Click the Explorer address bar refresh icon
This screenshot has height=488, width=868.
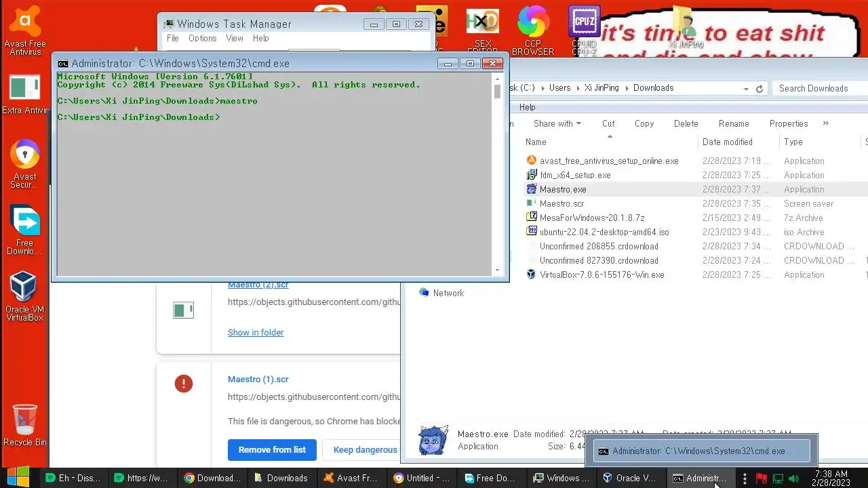[x=759, y=88]
